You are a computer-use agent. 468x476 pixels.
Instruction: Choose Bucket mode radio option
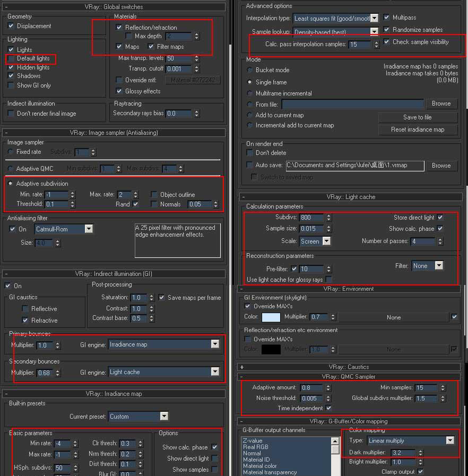tap(250, 70)
